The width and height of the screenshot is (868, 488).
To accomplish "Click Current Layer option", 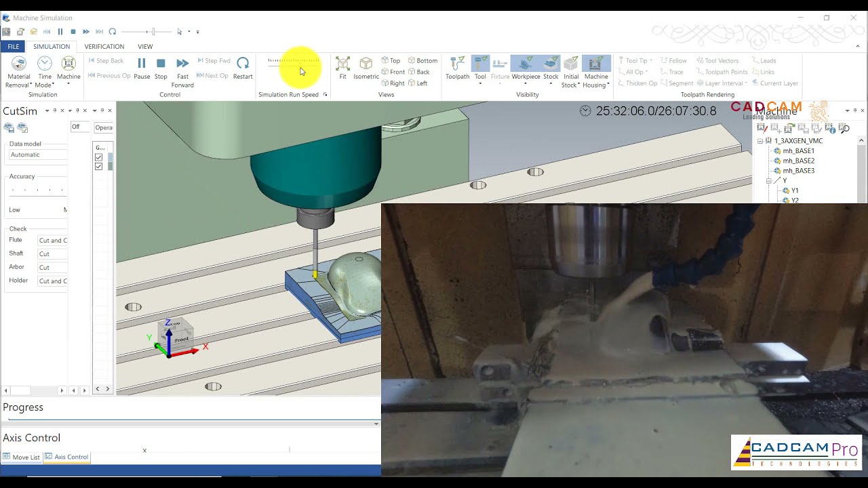I will click(x=775, y=83).
